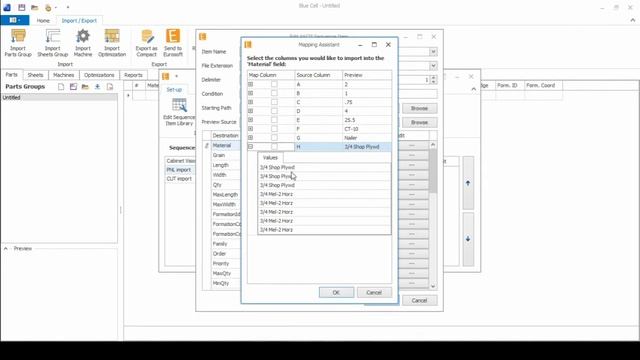This screenshot has width=640, height=360.
Task: Select 'Untitled' parts group
Action: point(59,98)
